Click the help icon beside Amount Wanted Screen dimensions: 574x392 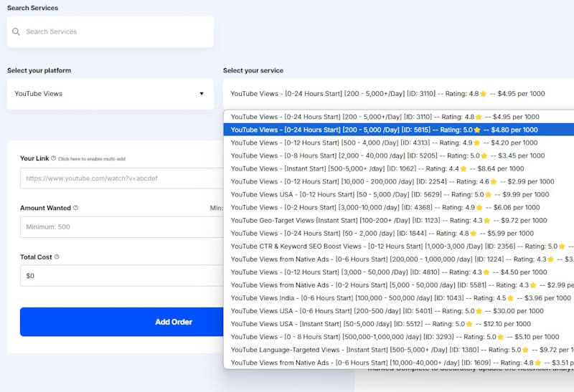tap(75, 209)
